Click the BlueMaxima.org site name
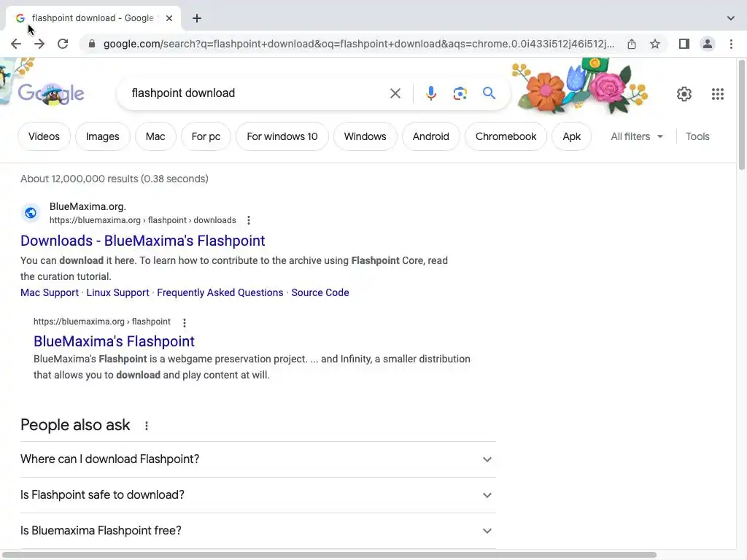The image size is (747, 560). pyautogui.click(x=88, y=206)
